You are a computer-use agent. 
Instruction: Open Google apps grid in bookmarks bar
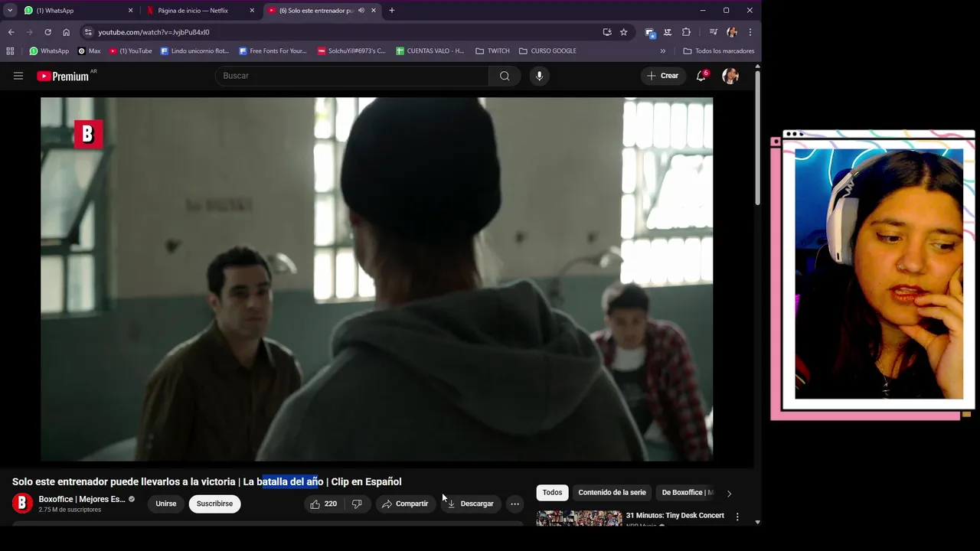(10, 51)
